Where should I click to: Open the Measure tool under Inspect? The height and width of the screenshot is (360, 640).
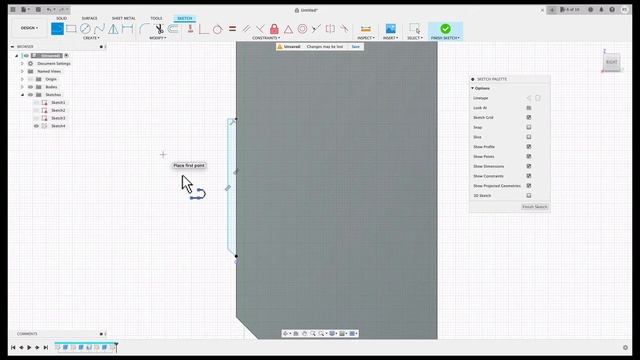coord(366,29)
